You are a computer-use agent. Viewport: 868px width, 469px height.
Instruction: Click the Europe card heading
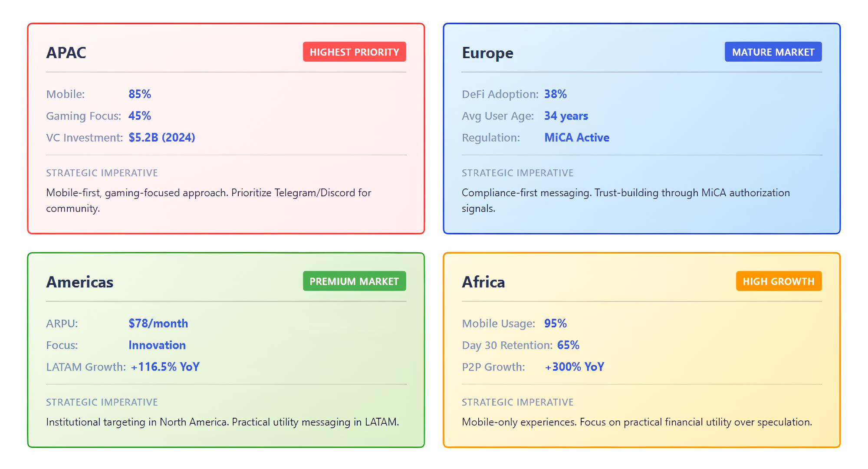pyautogui.click(x=487, y=53)
